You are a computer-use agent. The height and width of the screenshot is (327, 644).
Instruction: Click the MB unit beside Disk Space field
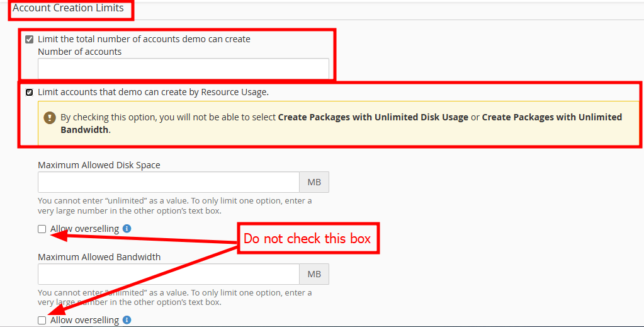pyautogui.click(x=314, y=182)
